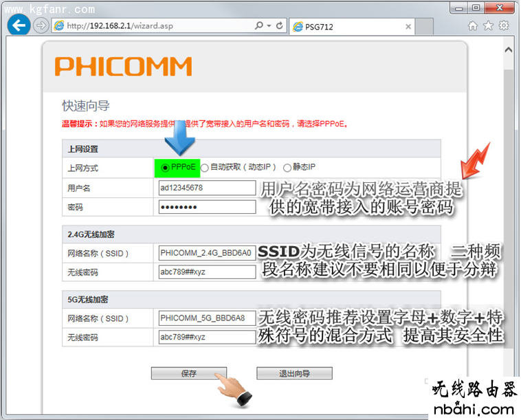
Task: Open the browser home page icon
Action: pos(472,25)
